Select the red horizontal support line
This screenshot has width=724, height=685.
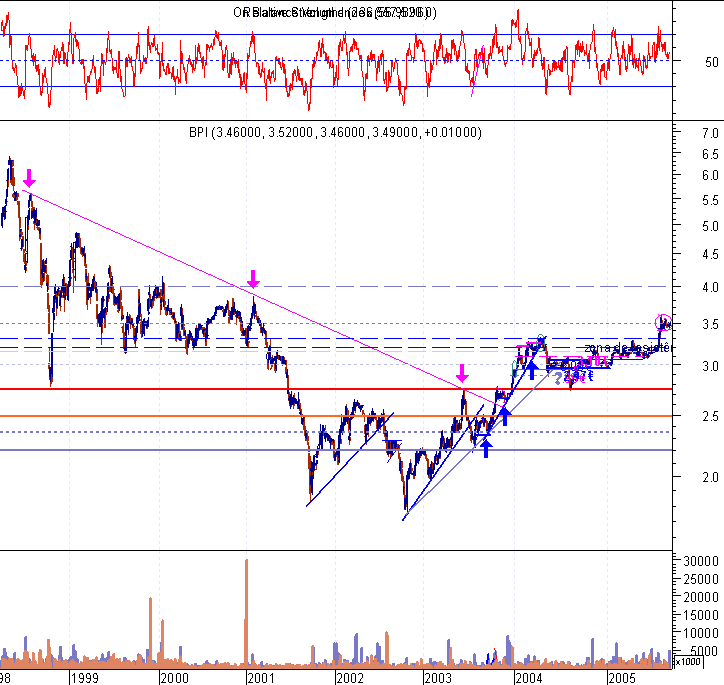336,389
